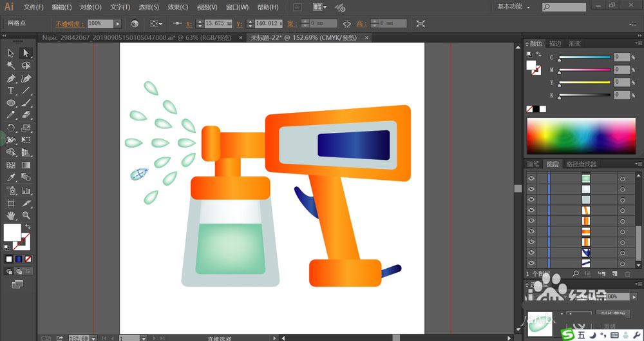The height and width of the screenshot is (341, 644).
Task: Click Create New Layer icon in Layers panel
Action: (614, 273)
